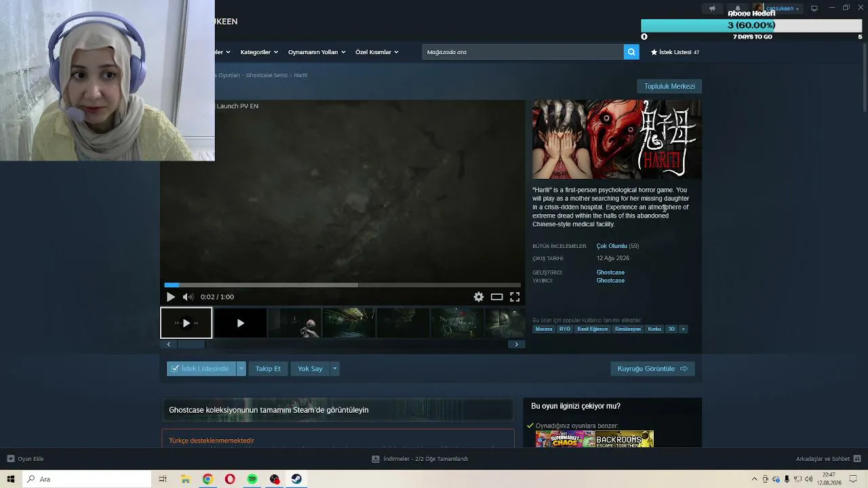
Task: Expand the İstek Listesinde dropdown arrow
Action: click(x=241, y=369)
